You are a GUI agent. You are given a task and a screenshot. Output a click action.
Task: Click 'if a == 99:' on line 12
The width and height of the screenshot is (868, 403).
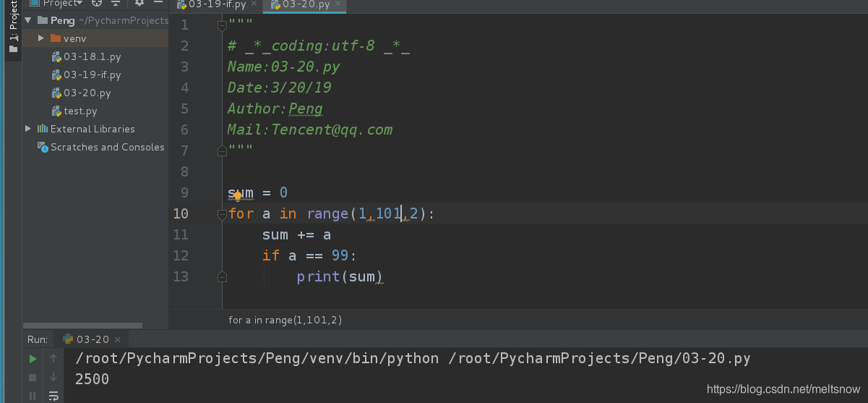(x=309, y=255)
